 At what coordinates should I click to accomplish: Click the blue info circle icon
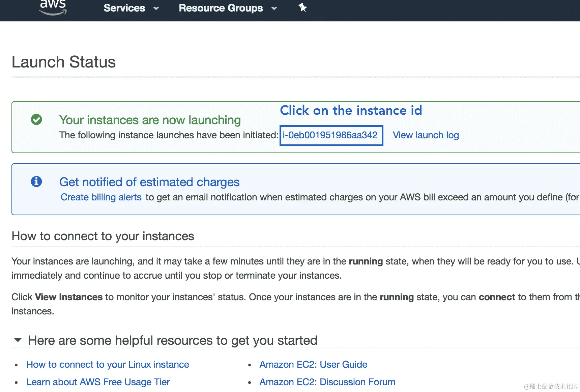coord(36,181)
